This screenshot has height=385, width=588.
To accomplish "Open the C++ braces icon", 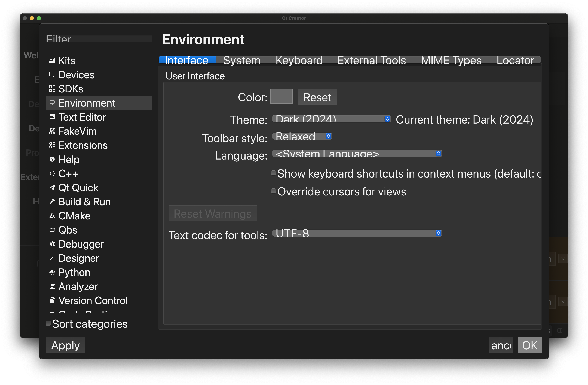I will [52, 173].
